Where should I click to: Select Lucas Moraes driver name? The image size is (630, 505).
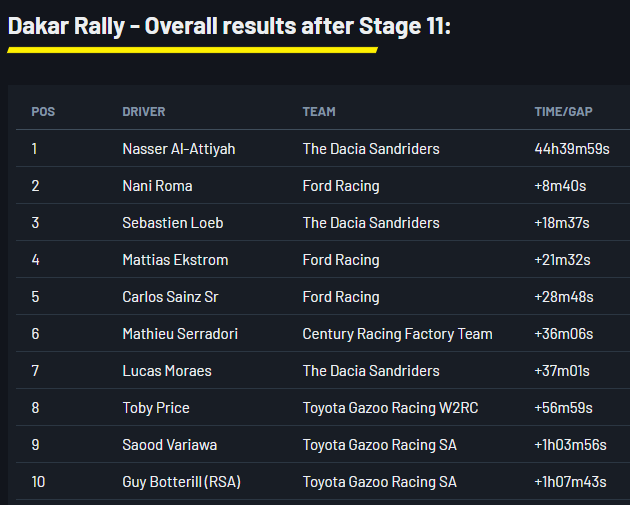pos(167,371)
